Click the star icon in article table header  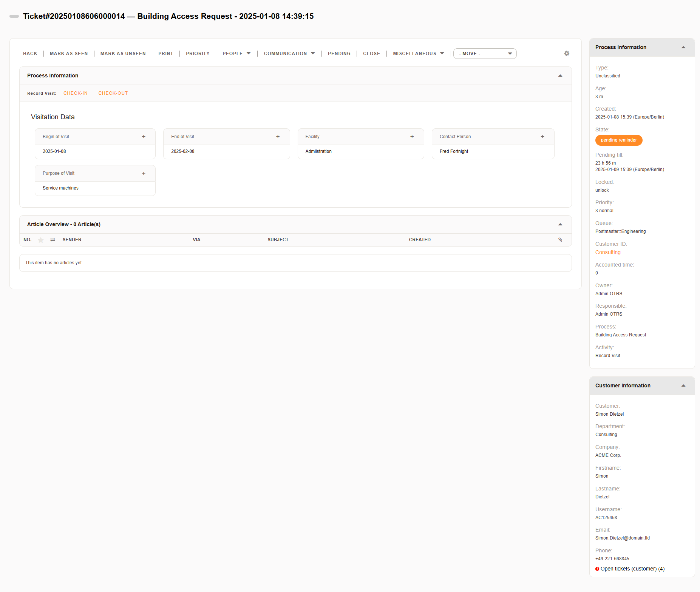41,240
